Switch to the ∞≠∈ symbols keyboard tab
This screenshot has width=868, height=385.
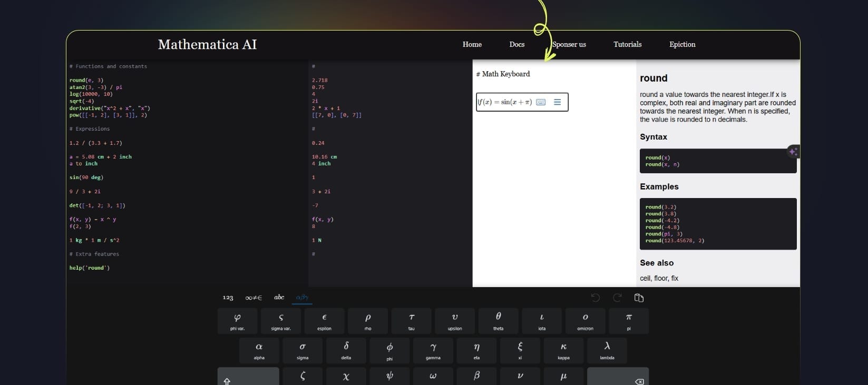pyautogui.click(x=253, y=298)
